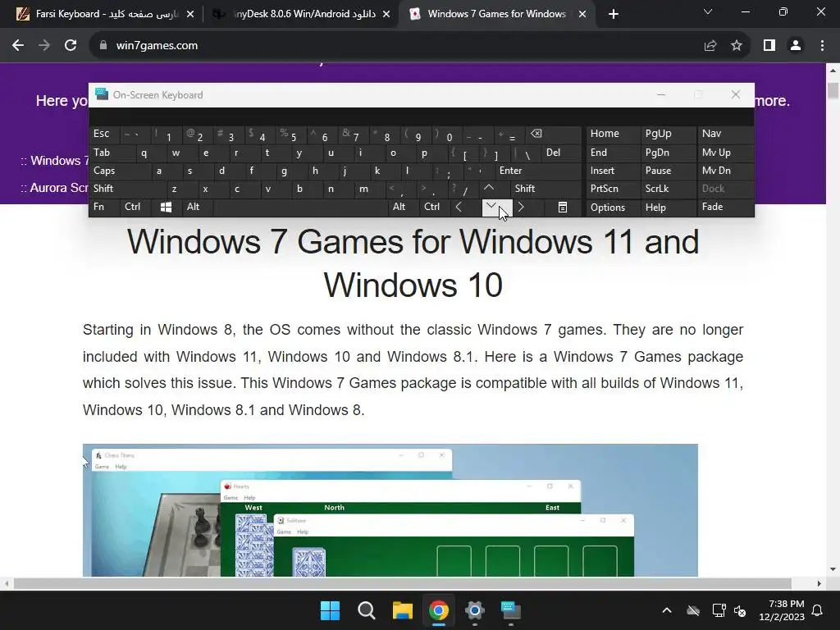Toggle the left Alt key
This screenshot has width=840, height=630.
[197, 208]
